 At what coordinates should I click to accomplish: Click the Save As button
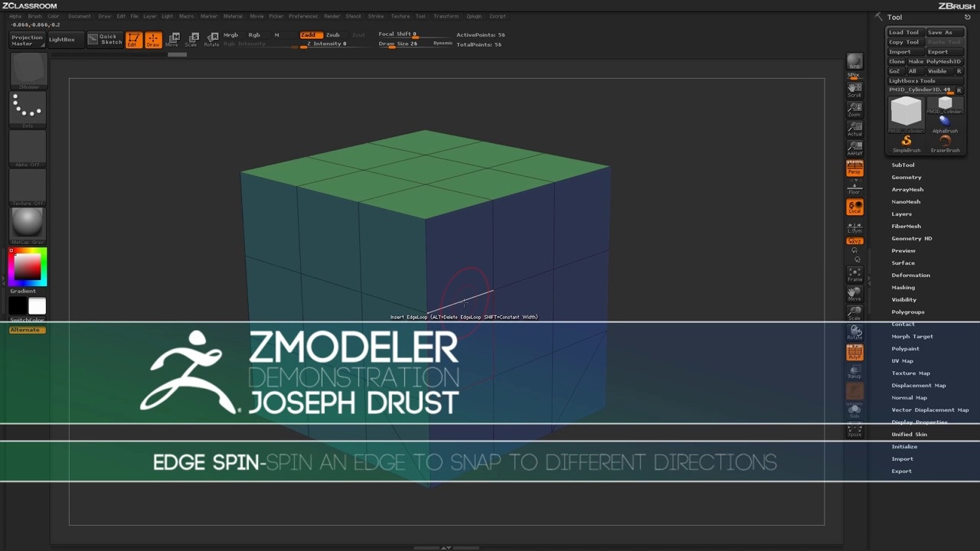[x=945, y=33]
